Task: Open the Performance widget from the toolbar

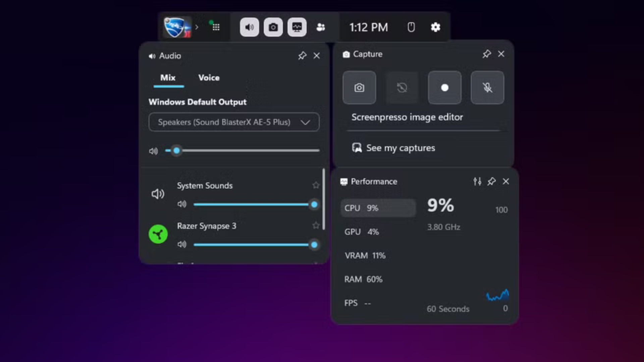Action: tap(297, 27)
